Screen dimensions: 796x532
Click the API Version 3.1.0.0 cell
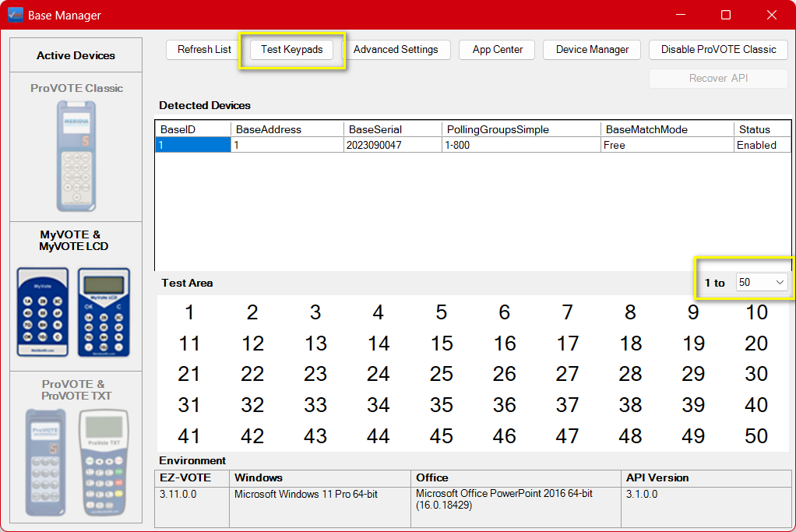click(706, 506)
